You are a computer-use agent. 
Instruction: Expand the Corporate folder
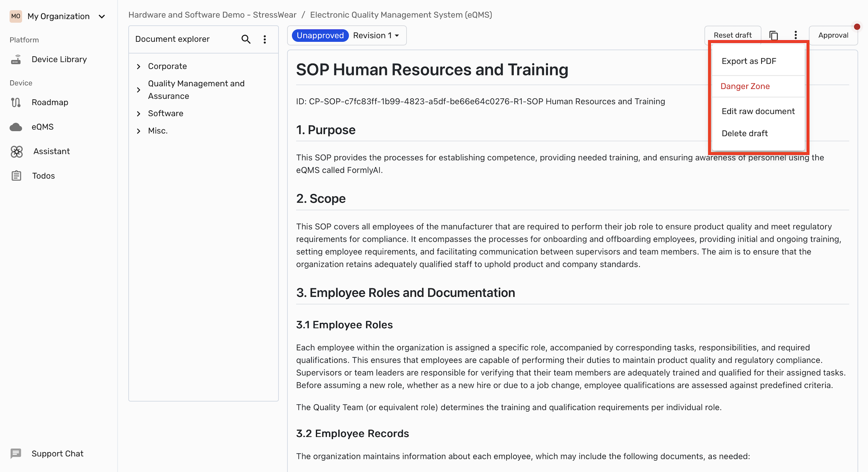139,66
